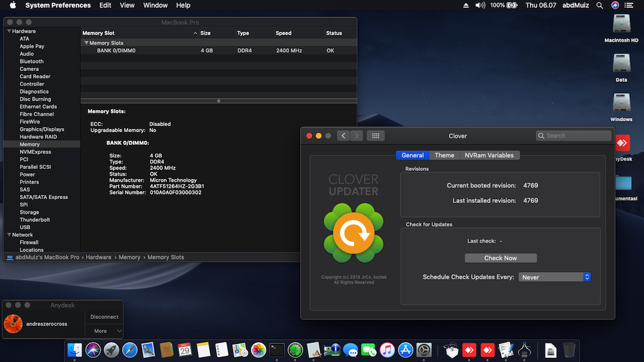Open Mail eagle stamp icon in dock
This screenshot has height=362, width=644.
pyautogui.click(x=148, y=350)
